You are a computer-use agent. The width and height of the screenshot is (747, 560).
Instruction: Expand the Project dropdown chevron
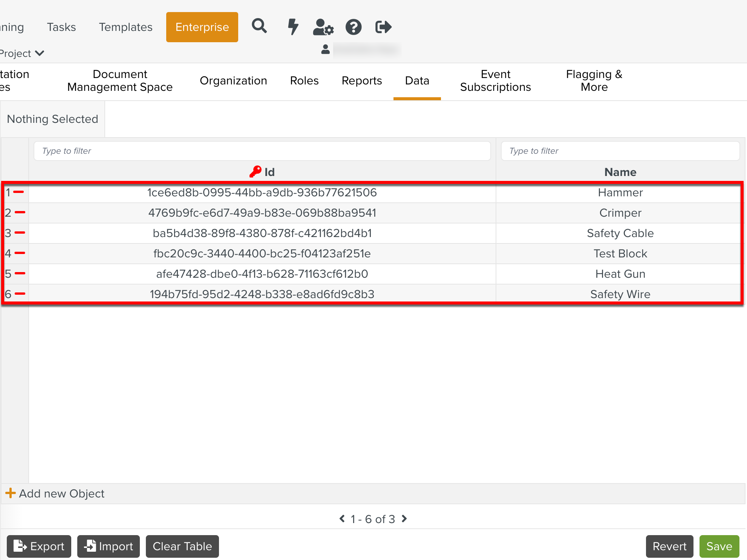point(40,53)
